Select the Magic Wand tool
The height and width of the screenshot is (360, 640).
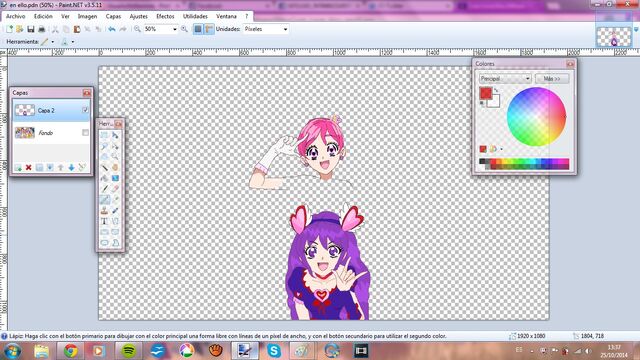click(104, 167)
